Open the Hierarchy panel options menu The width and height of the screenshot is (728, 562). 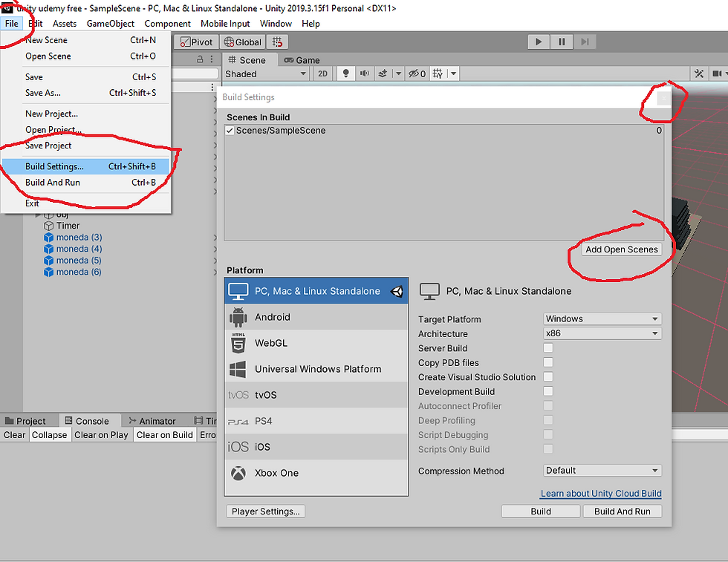coord(212,59)
